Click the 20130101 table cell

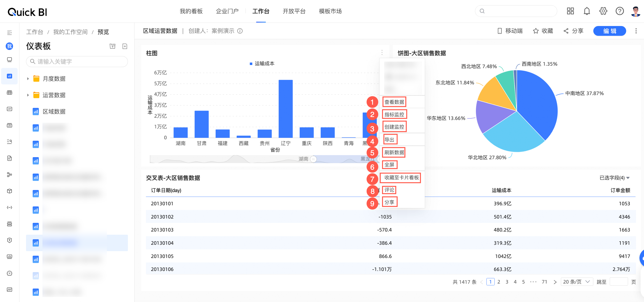162,203
